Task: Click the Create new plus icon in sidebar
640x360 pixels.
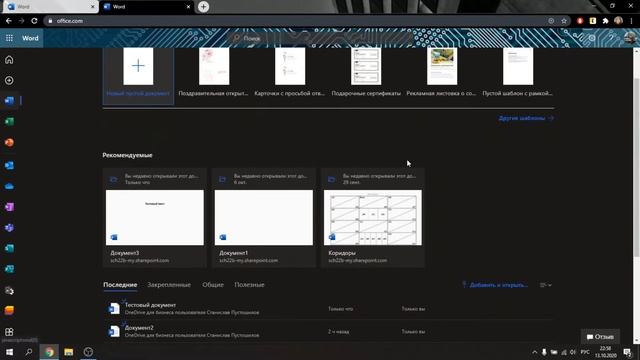Action: click(x=9, y=80)
